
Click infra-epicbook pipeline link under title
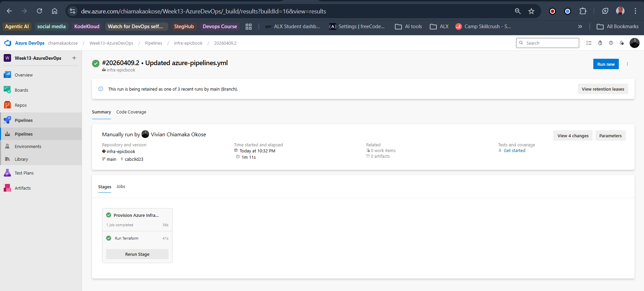121,70
